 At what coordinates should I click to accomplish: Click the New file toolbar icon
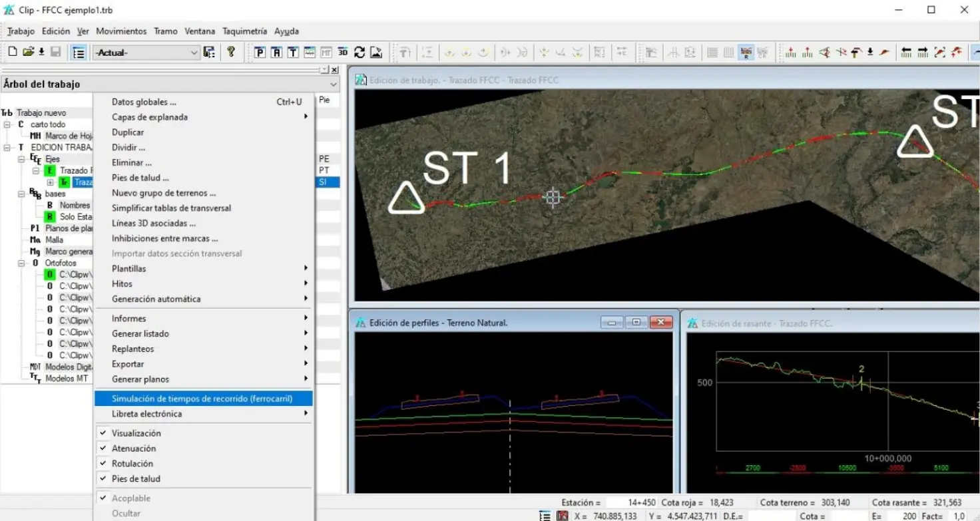point(12,52)
